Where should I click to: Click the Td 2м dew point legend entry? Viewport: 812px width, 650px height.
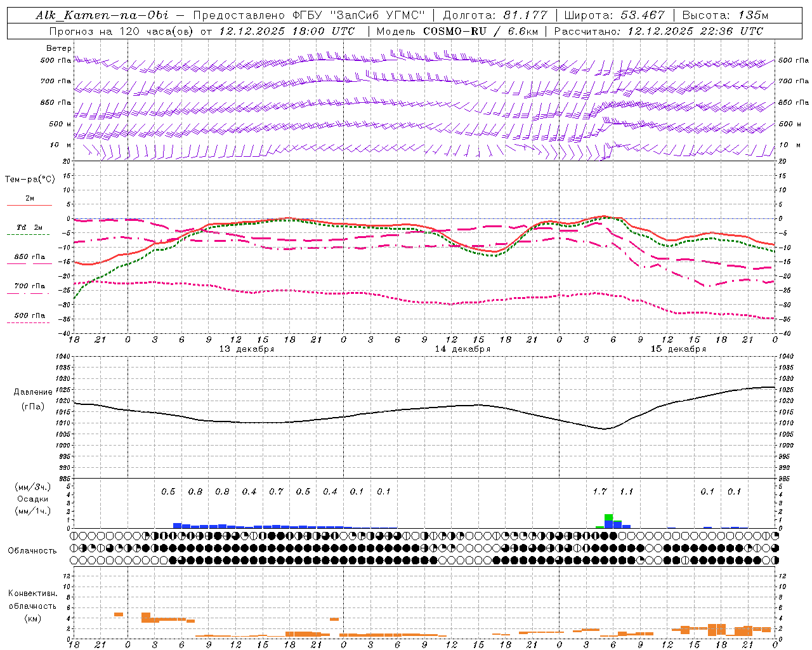30,227
